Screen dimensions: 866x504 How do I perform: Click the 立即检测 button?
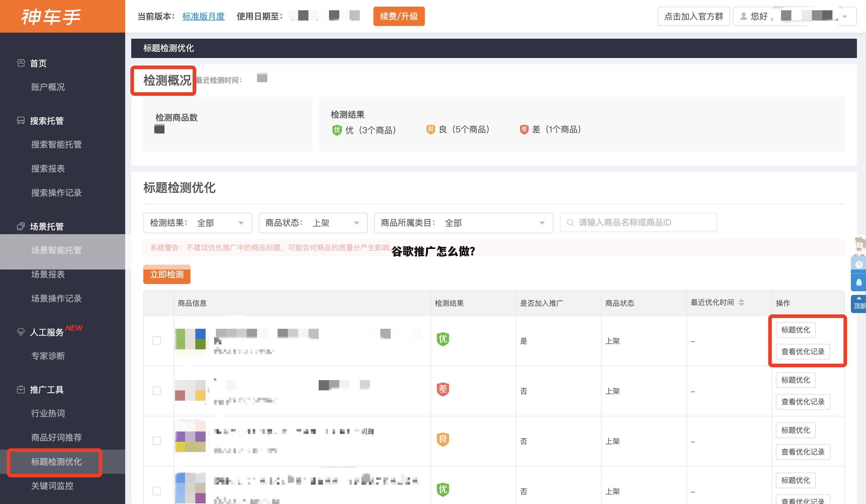pyautogui.click(x=167, y=275)
